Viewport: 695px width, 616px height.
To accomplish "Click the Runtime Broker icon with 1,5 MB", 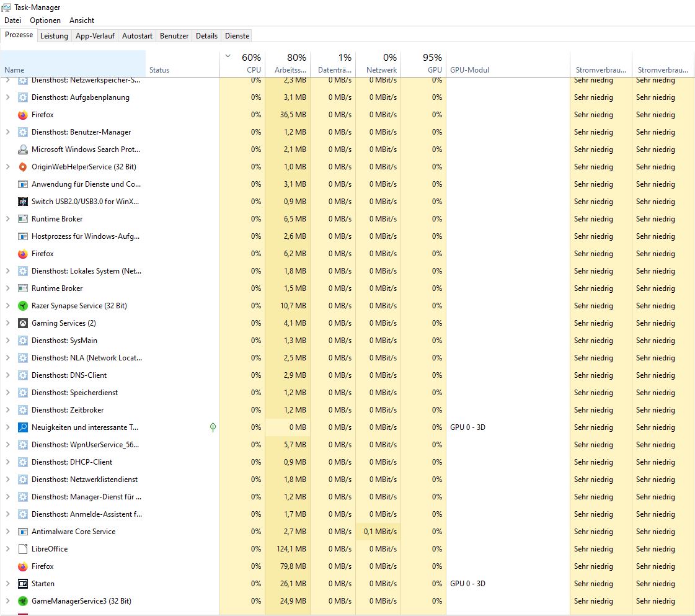I will click(x=22, y=288).
